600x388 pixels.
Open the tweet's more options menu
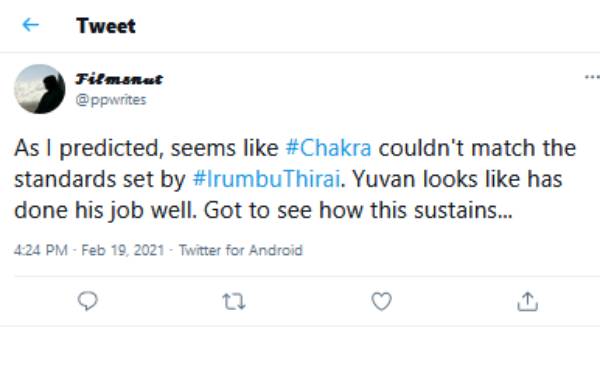592,77
